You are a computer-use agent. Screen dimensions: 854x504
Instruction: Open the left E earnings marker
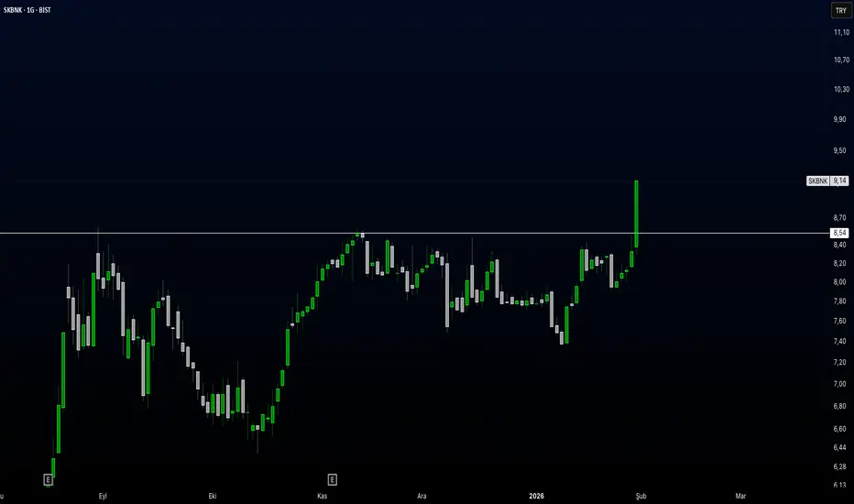coord(48,480)
